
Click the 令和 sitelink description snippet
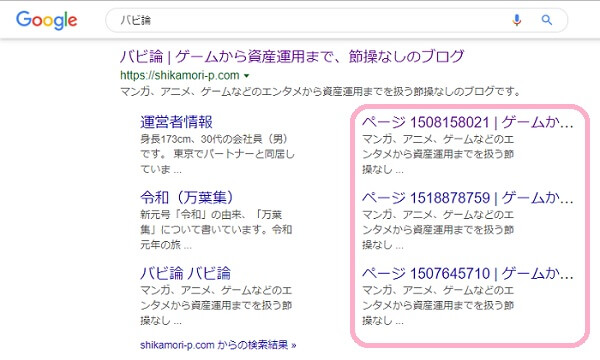click(x=216, y=230)
